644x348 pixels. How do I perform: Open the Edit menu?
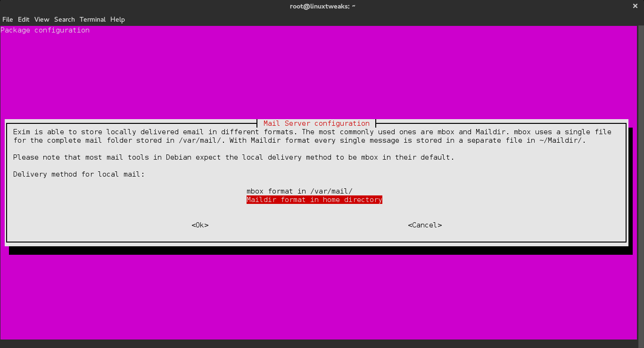coord(24,19)
